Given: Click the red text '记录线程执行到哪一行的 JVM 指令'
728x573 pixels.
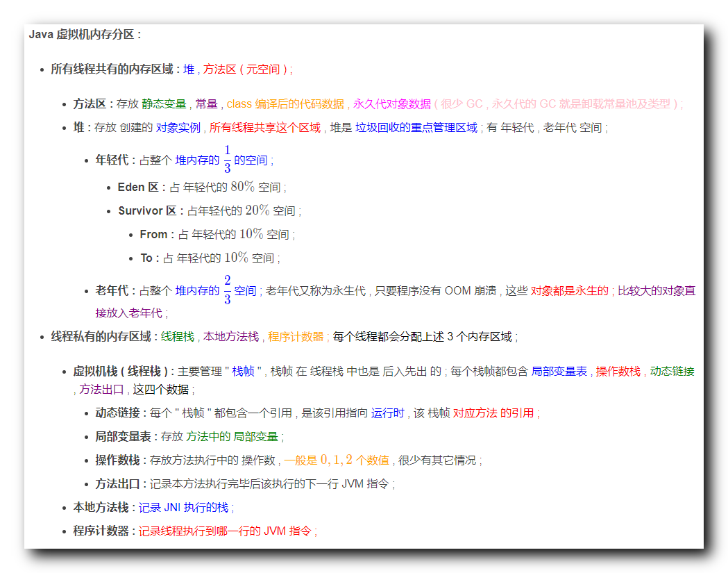Looking at the screenshot, I should 225,531.
